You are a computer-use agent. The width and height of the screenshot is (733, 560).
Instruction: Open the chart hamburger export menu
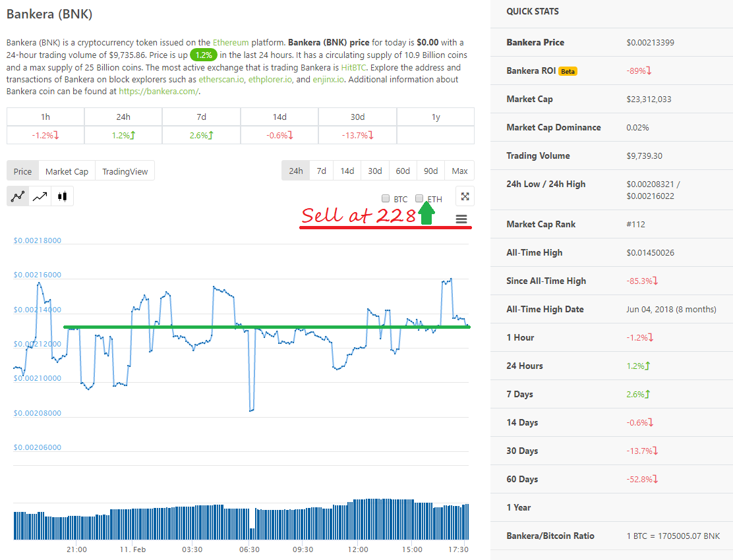(x=461, y=219)
